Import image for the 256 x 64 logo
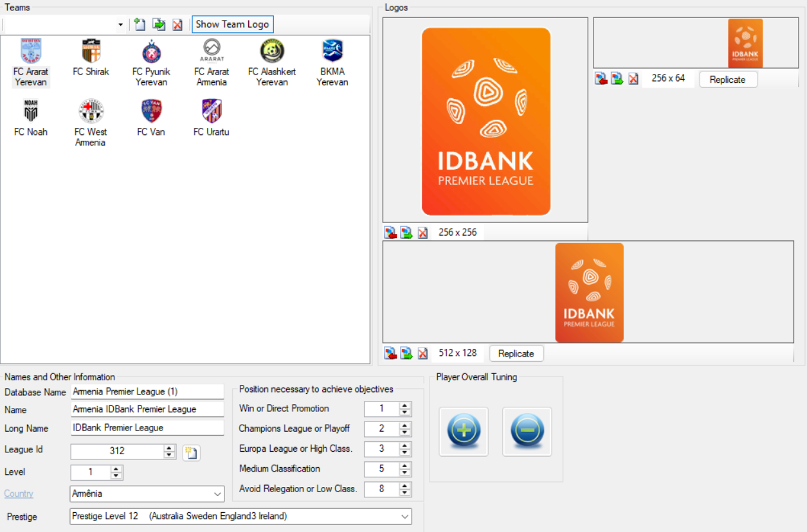The height and width of the screenshot is (532, 807). tap(601, 79)
